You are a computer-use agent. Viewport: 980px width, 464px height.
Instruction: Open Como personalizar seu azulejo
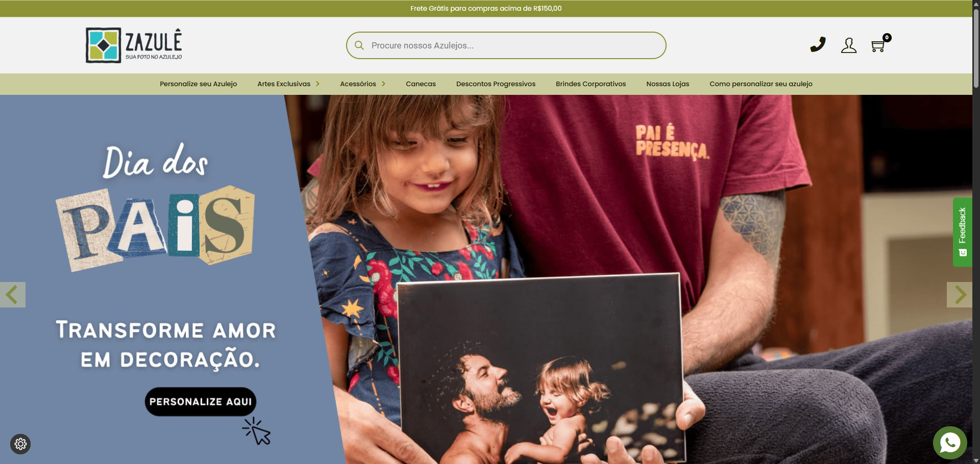761,84
